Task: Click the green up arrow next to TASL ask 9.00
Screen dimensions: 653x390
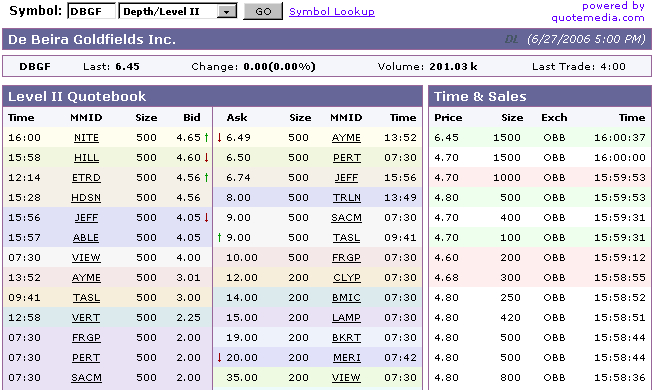Action: pos(219,238)
